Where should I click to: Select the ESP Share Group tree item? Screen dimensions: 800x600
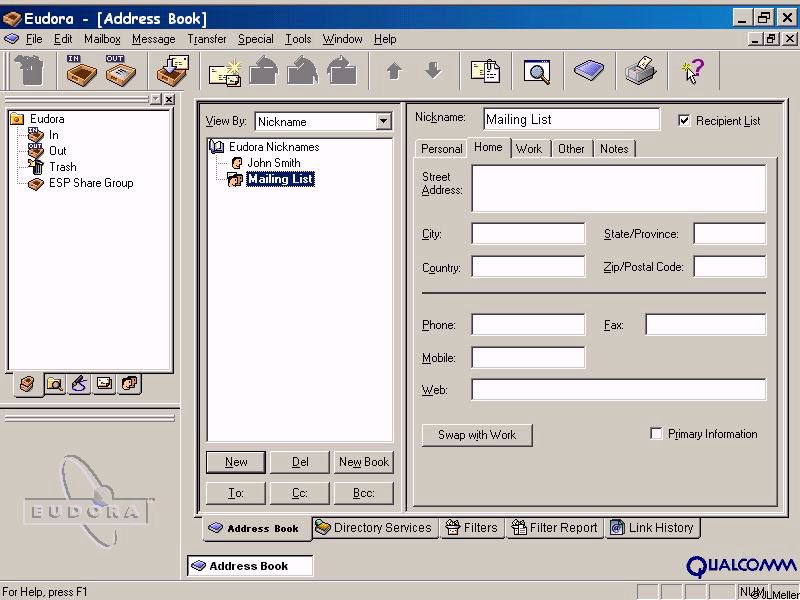point(91,183)
